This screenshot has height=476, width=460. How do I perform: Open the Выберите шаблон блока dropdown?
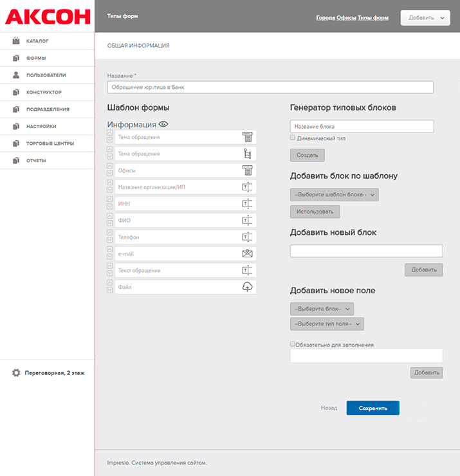coord(334,195)
